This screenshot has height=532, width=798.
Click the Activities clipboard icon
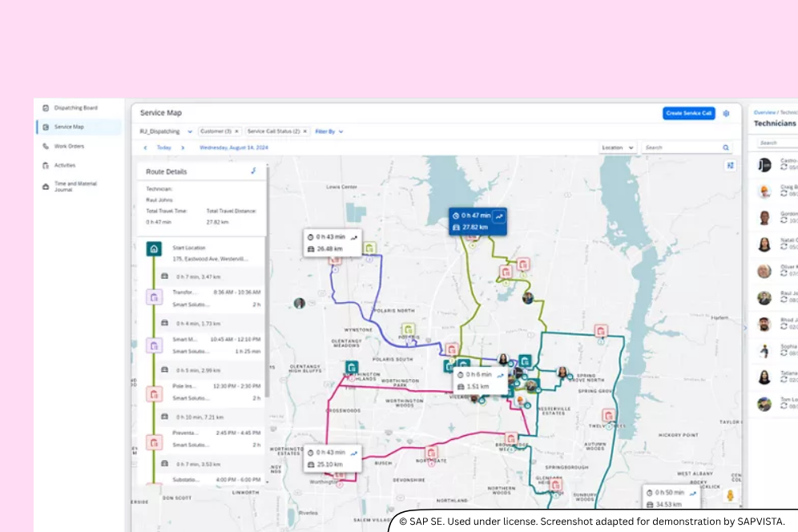click(46, 166)
